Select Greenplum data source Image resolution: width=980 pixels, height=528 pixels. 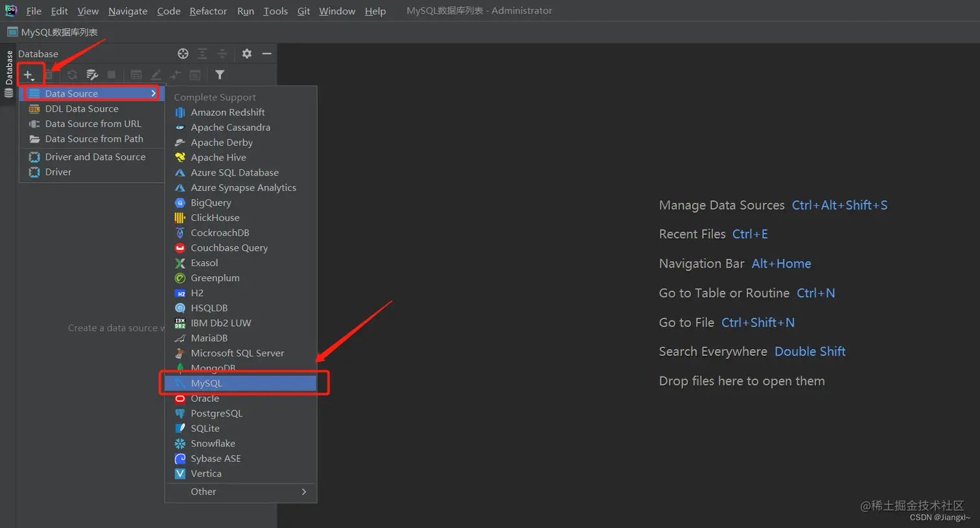coord(240,278)
